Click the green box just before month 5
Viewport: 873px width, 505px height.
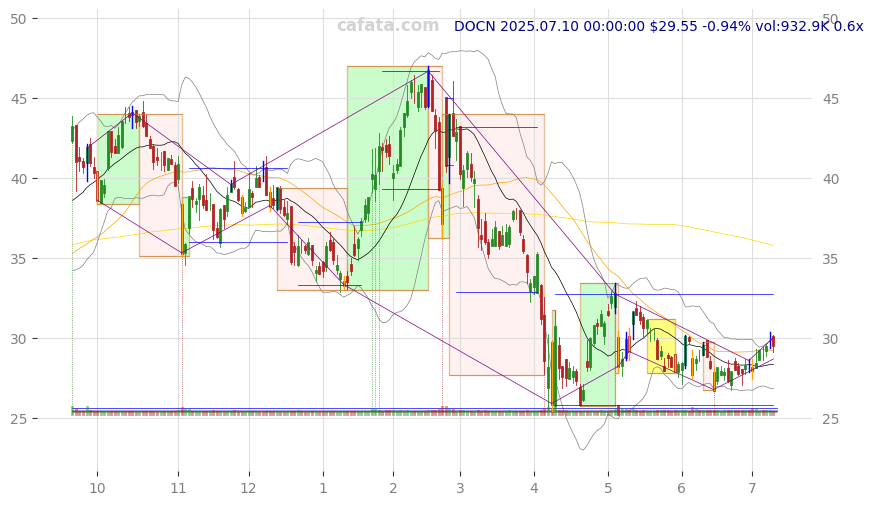tap(599, 345)
